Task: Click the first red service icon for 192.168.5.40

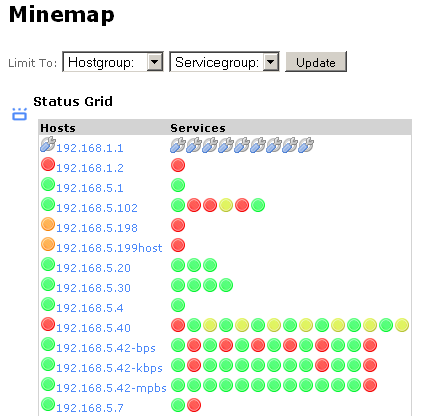Action: coord(178,325)
